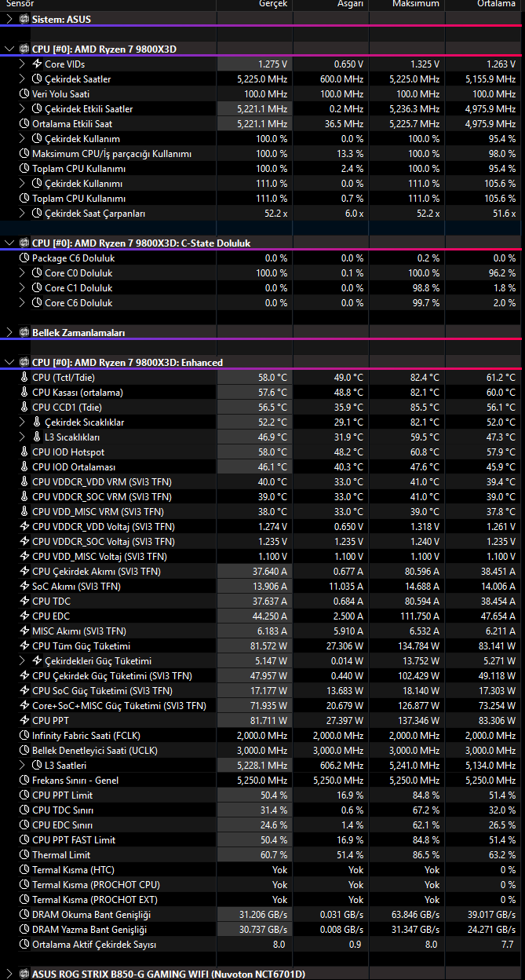This screenshot has height=980, width=525.
Task: Click the lightning icon beside Core VIDs
Action: [x=37, y=64]
